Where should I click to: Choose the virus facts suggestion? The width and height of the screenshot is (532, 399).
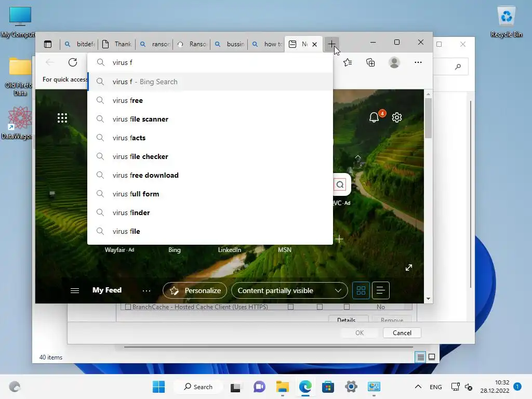(210, 138)
